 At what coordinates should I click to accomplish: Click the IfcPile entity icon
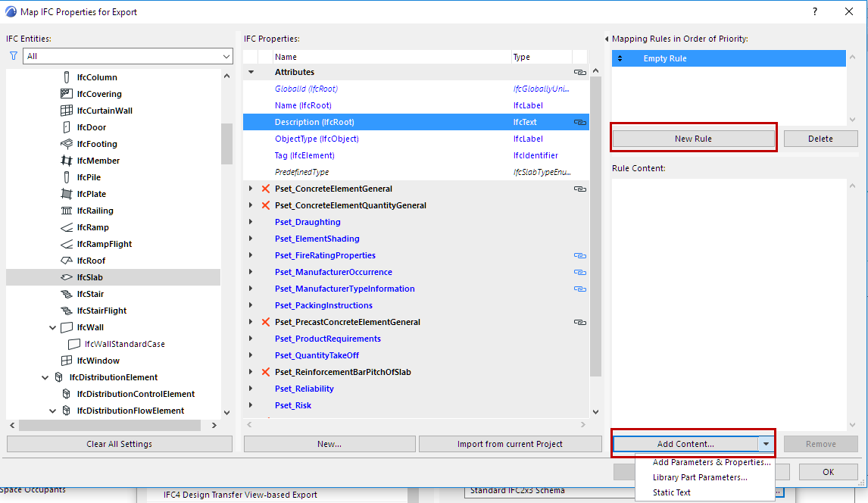click(x=67, y=177)
